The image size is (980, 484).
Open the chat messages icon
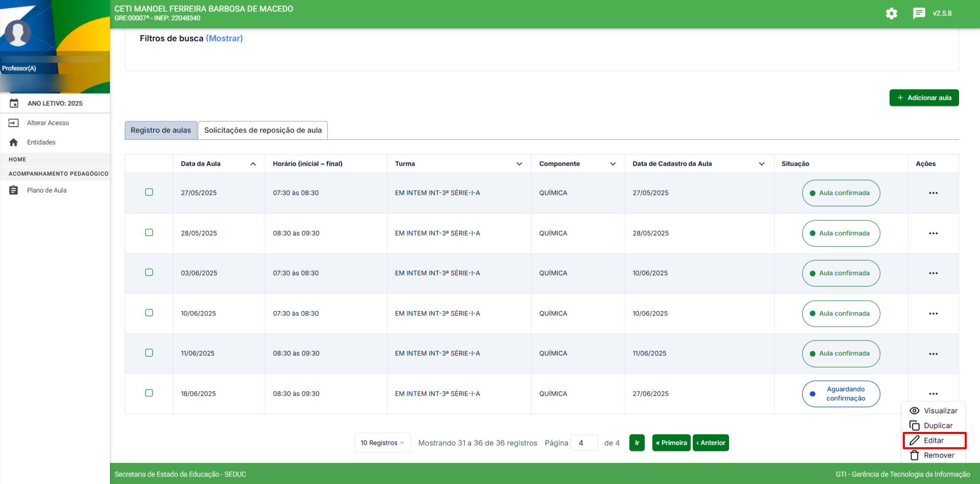pos(919,13)
